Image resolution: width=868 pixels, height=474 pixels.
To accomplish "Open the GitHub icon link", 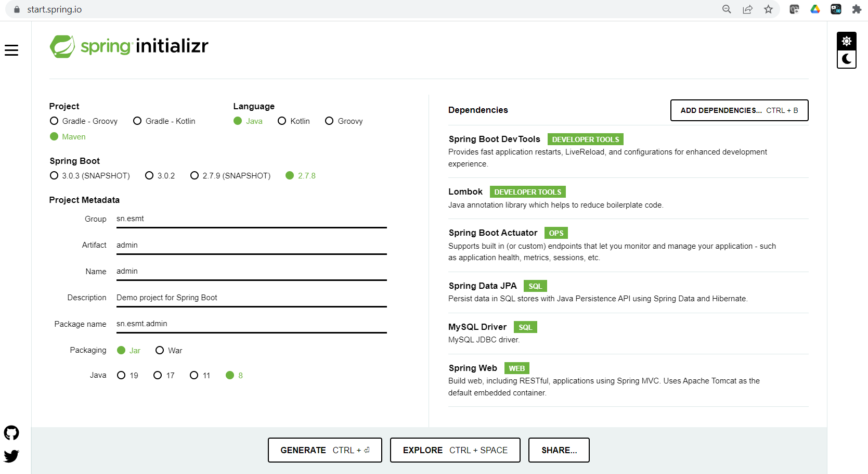I will click(x=11, y=433).
